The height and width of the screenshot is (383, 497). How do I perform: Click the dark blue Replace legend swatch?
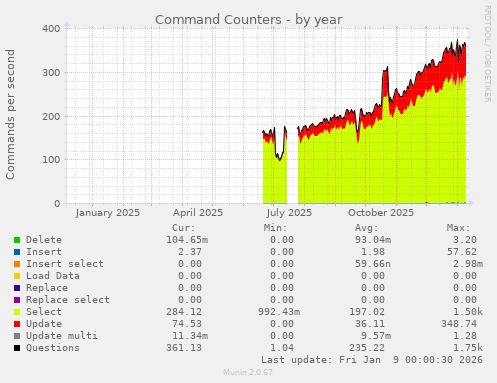point(17,288)
